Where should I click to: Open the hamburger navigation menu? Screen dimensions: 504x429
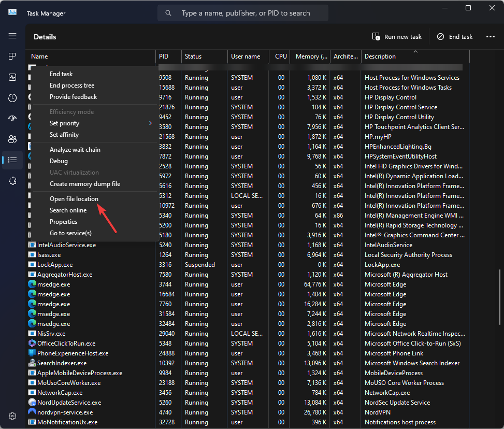[12, 36]
